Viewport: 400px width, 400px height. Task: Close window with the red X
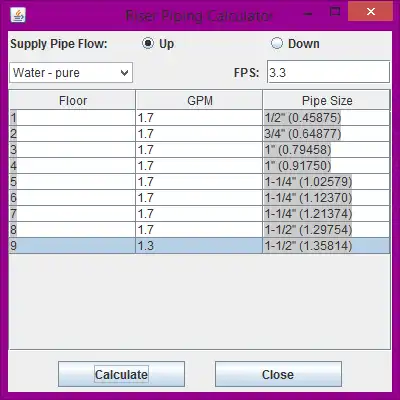[370, 12]
